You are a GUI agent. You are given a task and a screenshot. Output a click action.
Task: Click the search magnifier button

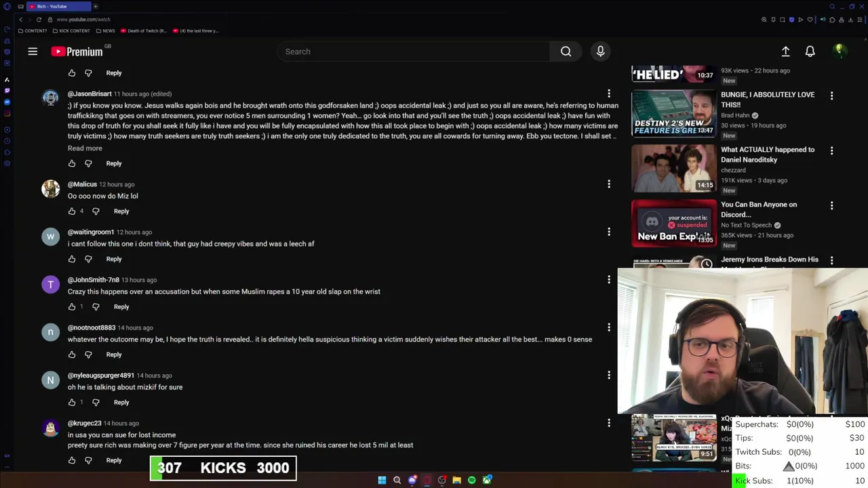[x=566, y=52]
